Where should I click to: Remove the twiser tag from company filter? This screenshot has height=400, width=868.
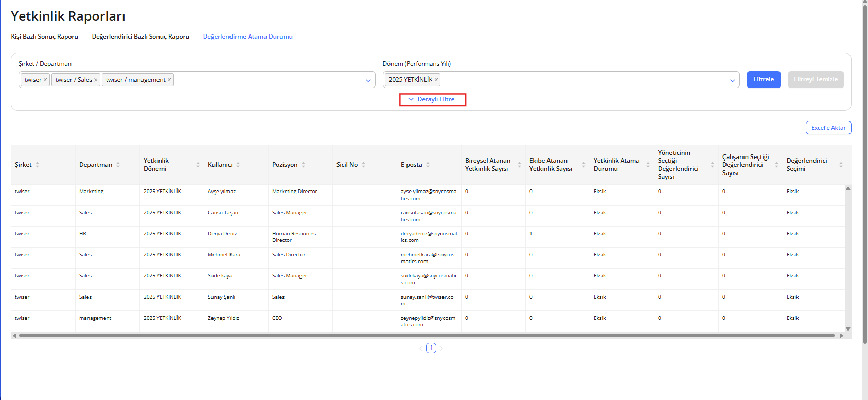[45, 80]
